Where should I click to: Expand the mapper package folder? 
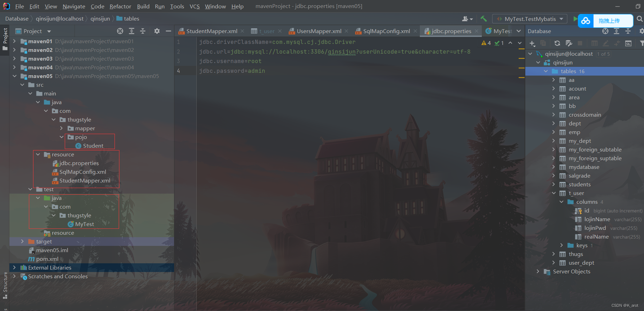(61, 128)
